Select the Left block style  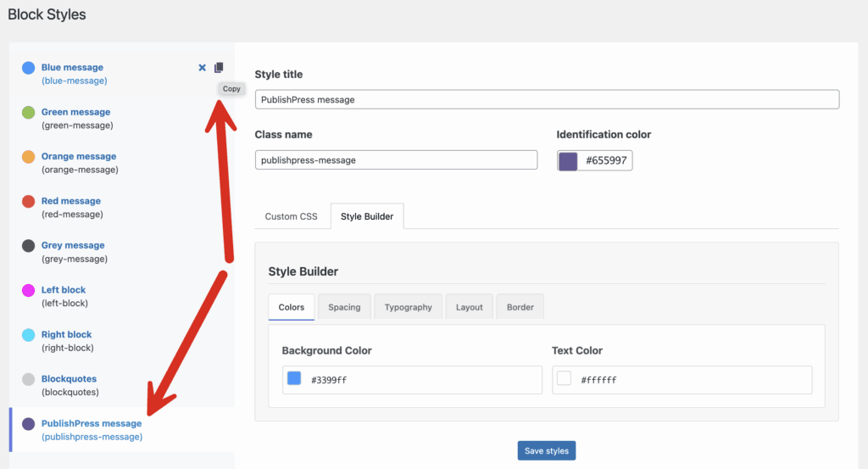pyautogui.click(x=63, y=289)
